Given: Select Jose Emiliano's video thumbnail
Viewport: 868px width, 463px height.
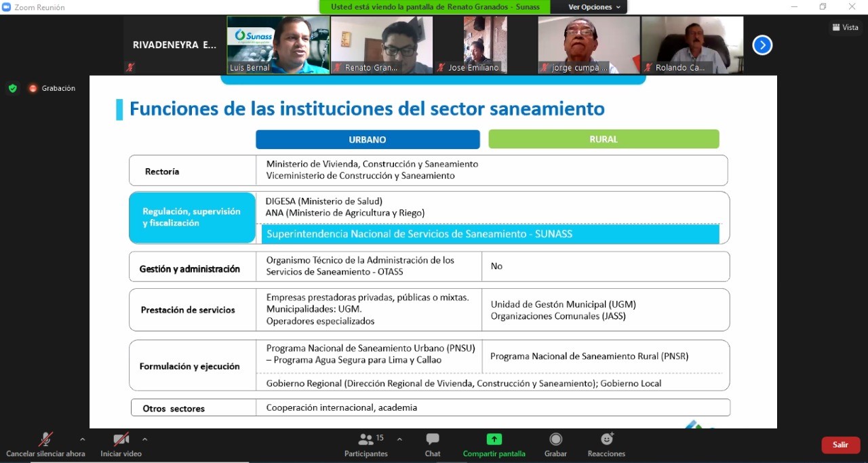Looking at the screenshot, I should (486, 45).
